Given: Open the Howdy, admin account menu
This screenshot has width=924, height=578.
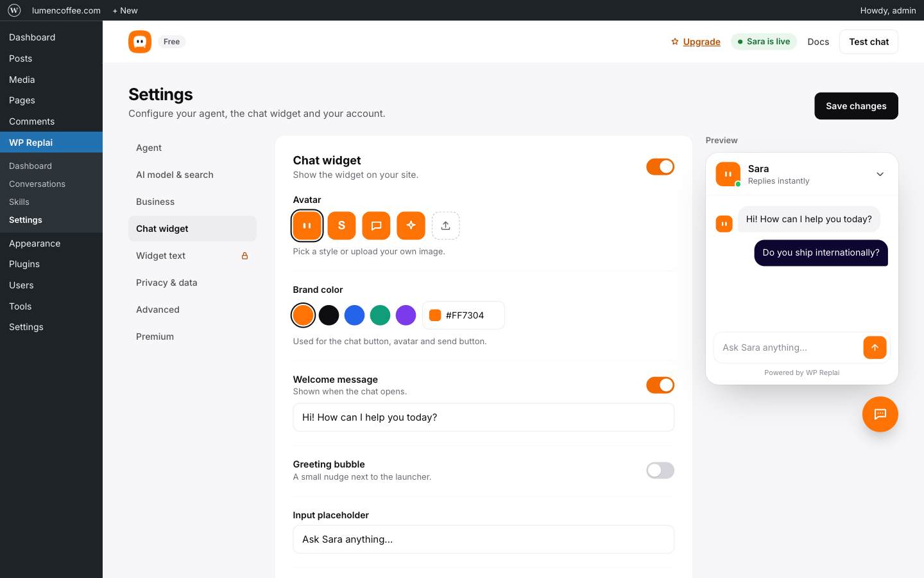Looking at the screenshot, I should point(887,10).
